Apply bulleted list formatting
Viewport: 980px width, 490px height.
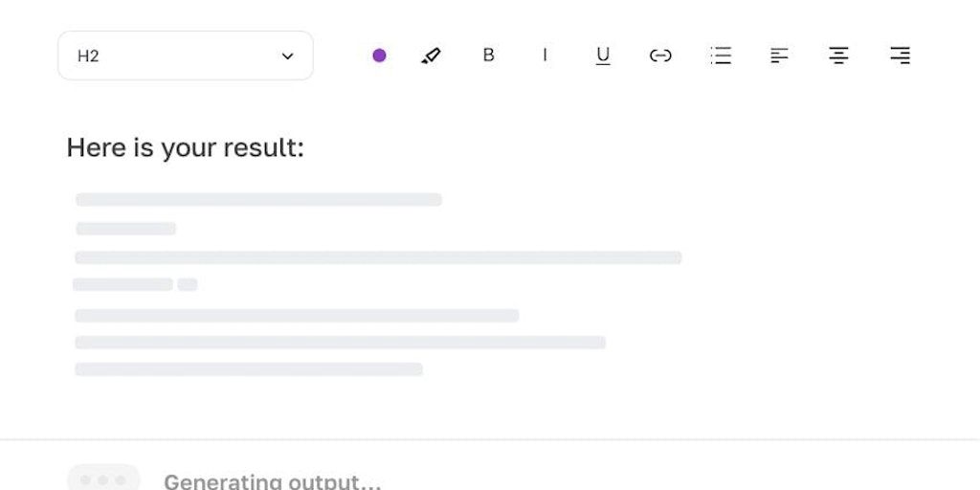pos(721,56)
